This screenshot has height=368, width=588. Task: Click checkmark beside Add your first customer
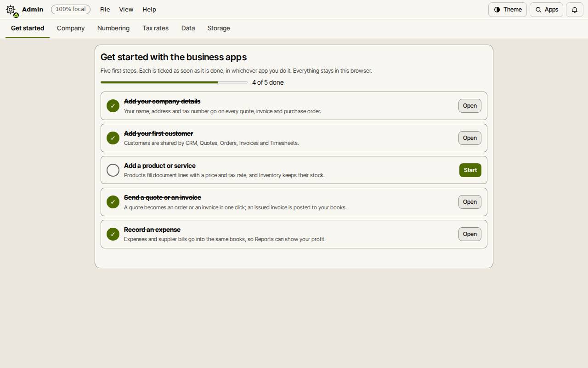pos(113,138)
